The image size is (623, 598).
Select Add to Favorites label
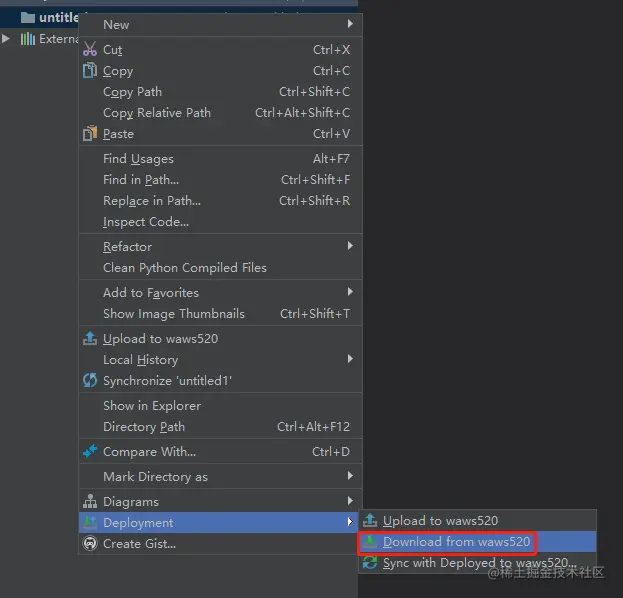(151, 293)
